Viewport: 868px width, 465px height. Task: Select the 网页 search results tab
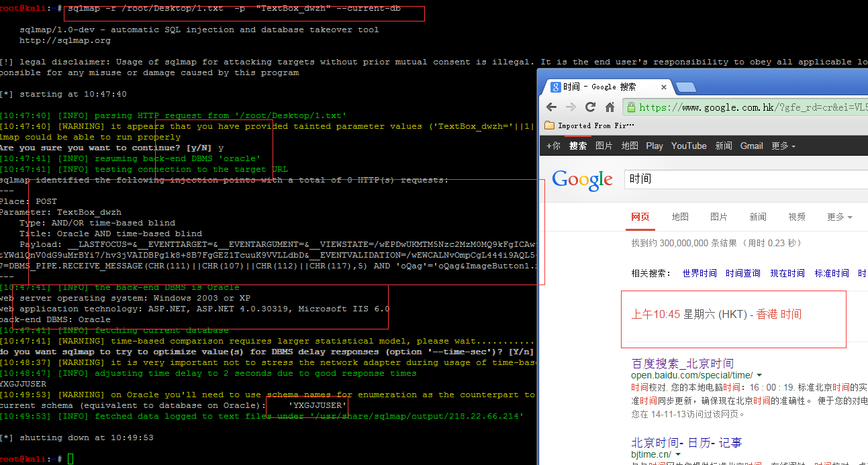tap(640, 217)
